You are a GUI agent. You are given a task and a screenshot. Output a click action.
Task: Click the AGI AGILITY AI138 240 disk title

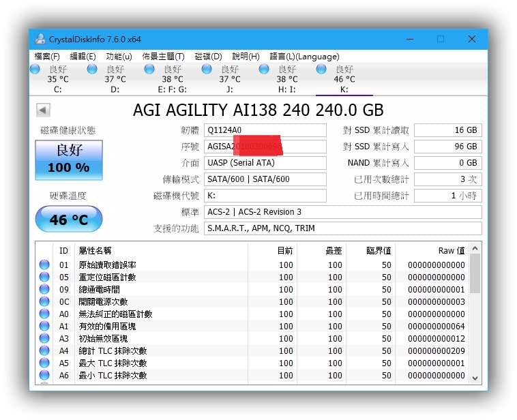(x=258, y=110)
